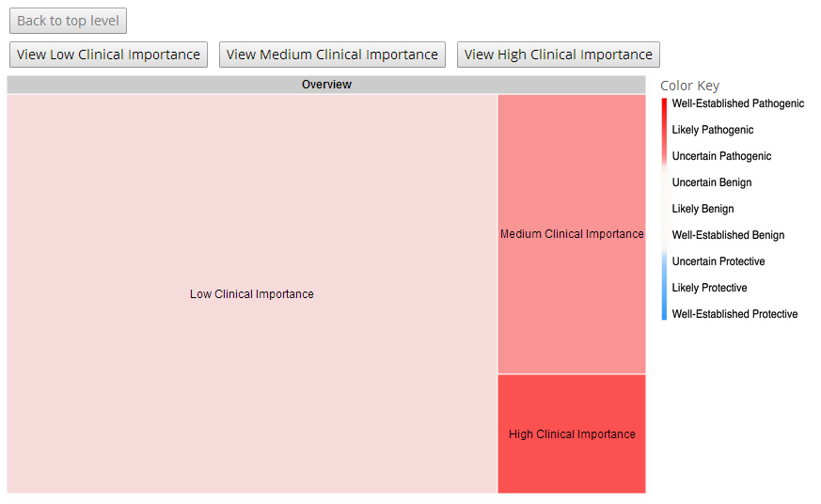
Task: Select the Low Clinical Importance treemap tile
Action: [x=252, y=293]
